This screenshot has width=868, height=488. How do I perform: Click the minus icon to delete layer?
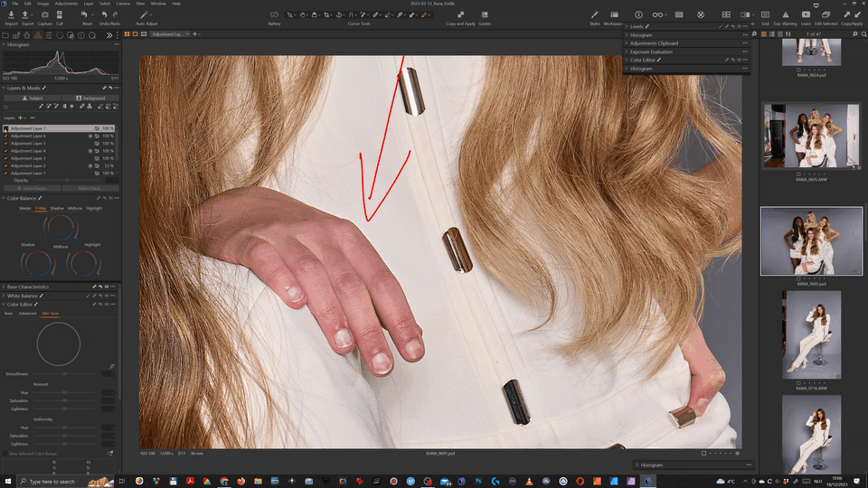(x=33, y=117)
